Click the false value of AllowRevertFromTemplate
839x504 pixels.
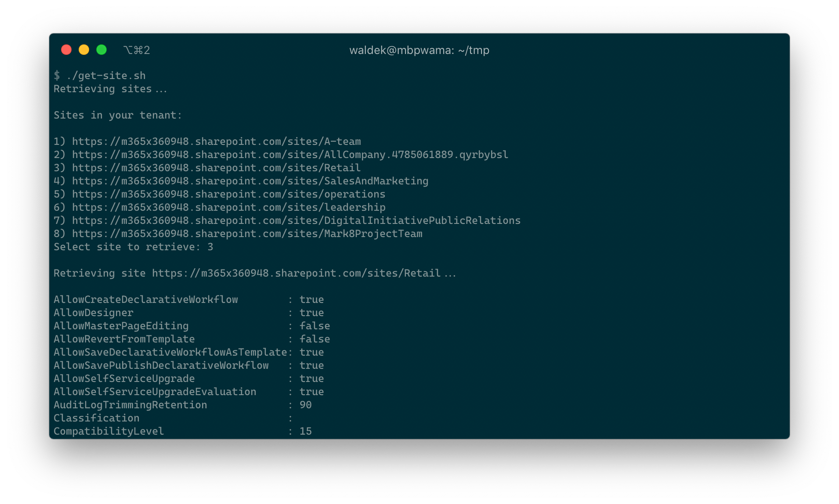point(315,339)
